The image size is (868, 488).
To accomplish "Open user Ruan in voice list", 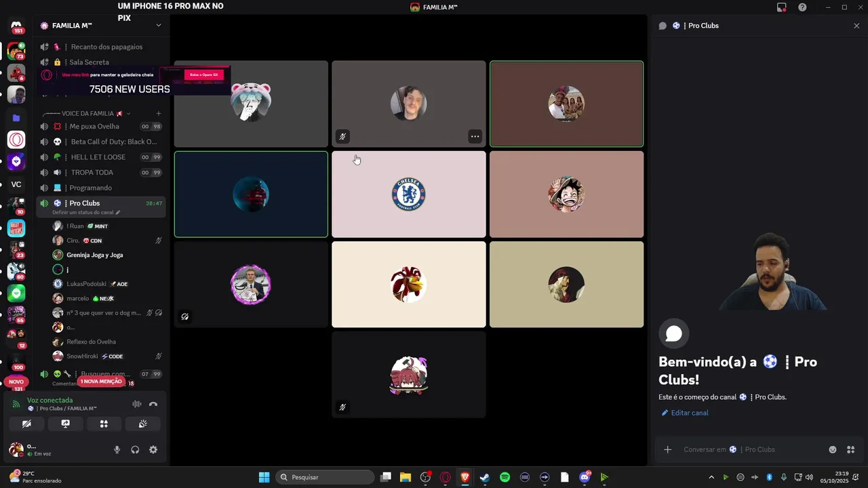I will click(x=108, y=226).
